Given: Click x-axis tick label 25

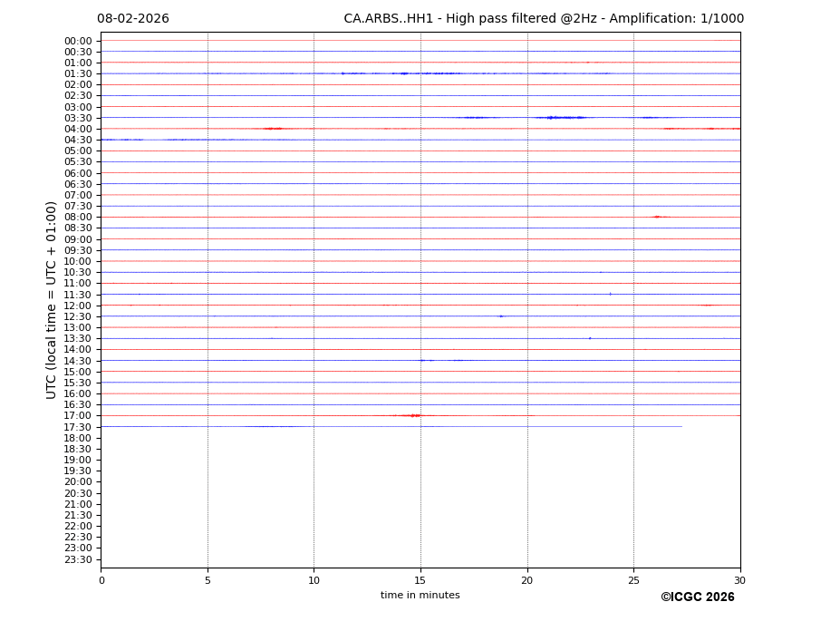Looking at the screenshot, I should pyautogui.click(x=633, y=580).
